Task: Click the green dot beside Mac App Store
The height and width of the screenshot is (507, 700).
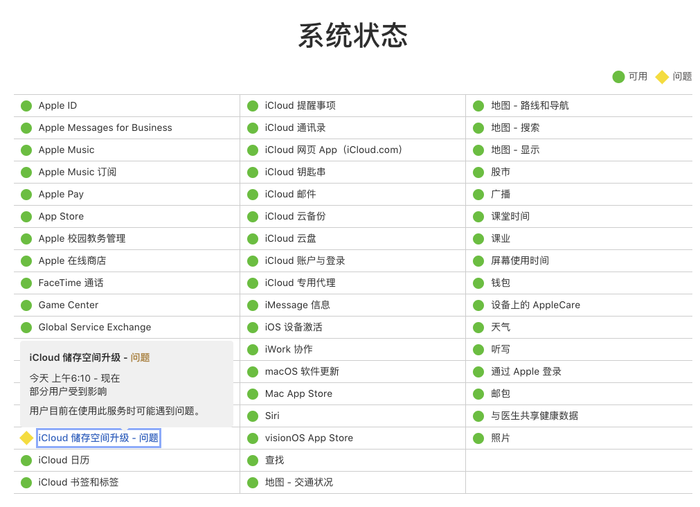Action: click(253, 394)
